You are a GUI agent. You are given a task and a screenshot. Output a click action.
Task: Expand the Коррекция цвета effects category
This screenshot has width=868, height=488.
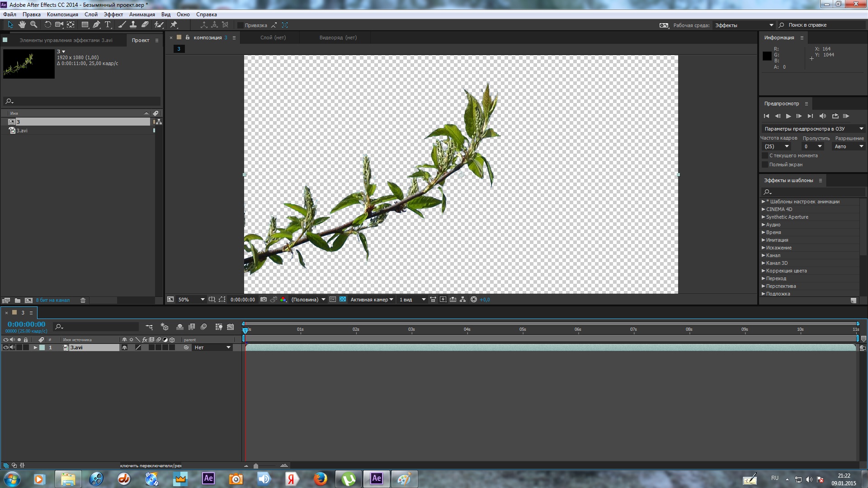[764, 271]
